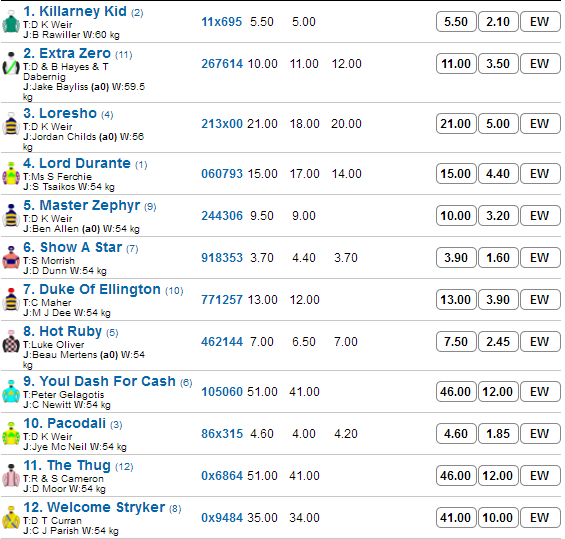The height and width of the screenshot is (539, 565).
Task: Click Killarney Kid's green jockey silks icon
Action: [11, 23]
